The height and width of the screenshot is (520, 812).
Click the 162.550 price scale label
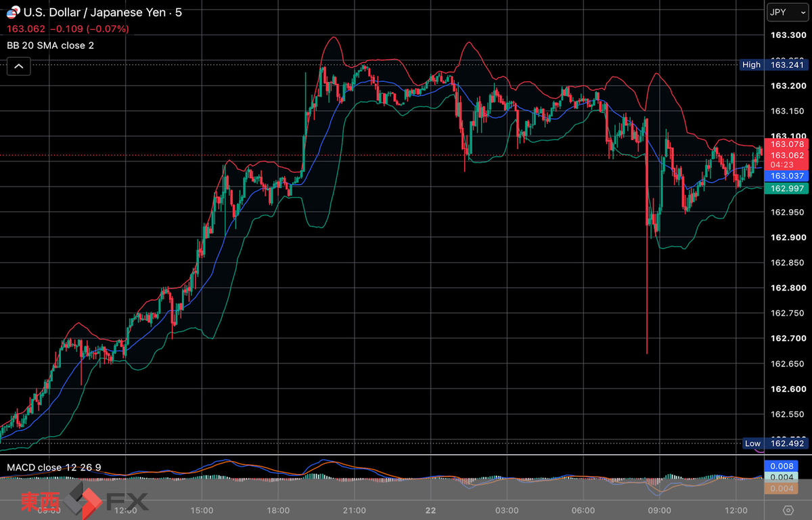click(787, 414)
